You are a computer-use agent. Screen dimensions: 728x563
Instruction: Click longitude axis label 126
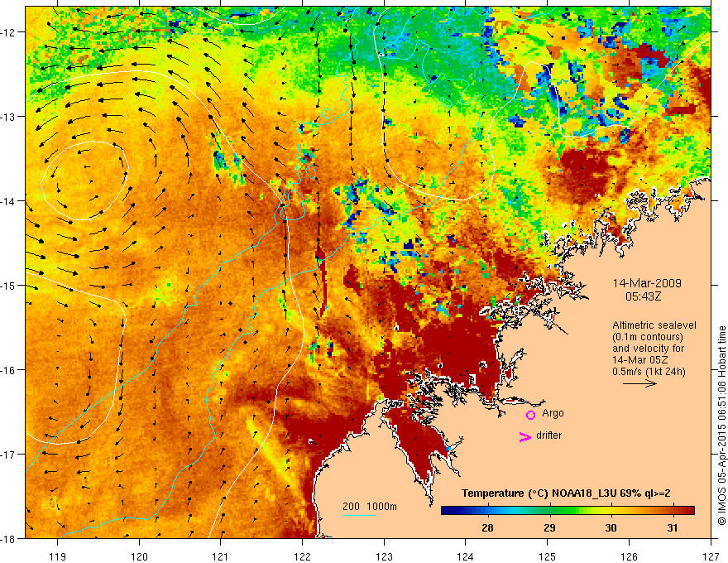(x=629, y=556)
